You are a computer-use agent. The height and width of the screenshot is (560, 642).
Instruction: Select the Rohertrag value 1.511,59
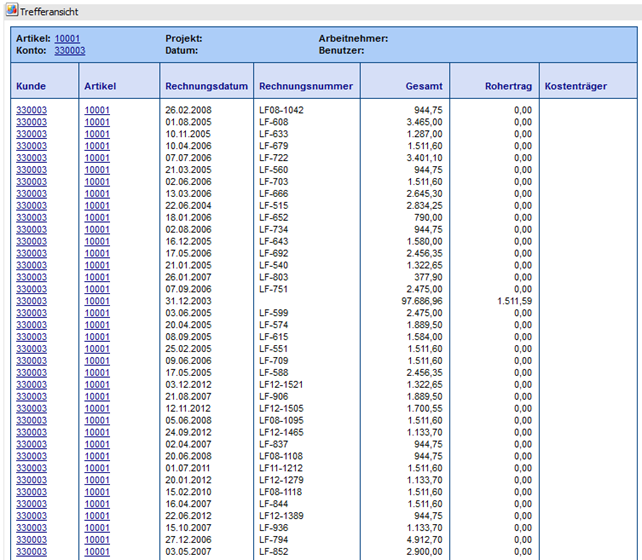pyautogui.click(x=512, y=301)
